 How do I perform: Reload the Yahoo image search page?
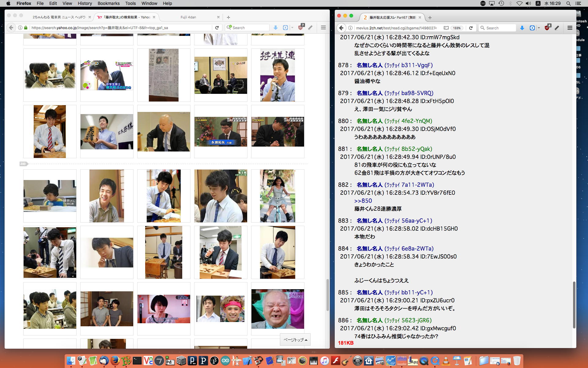tap(217, 28)
